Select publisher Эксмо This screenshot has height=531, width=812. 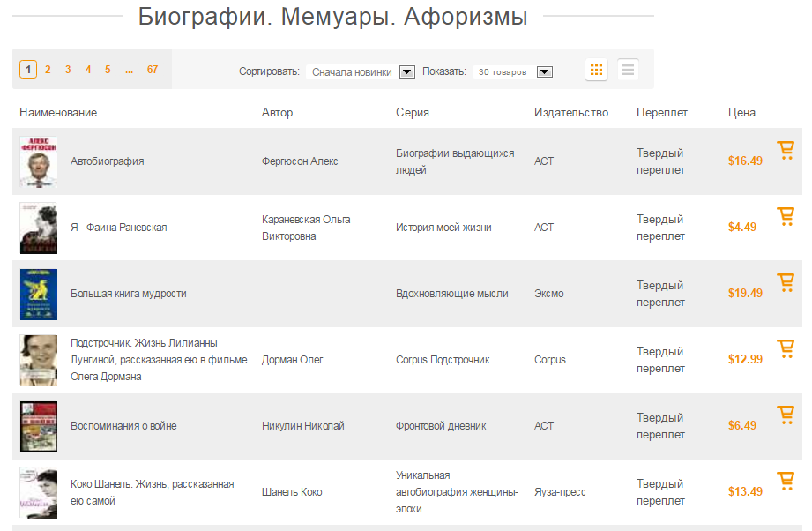click(x=549, y=294)
